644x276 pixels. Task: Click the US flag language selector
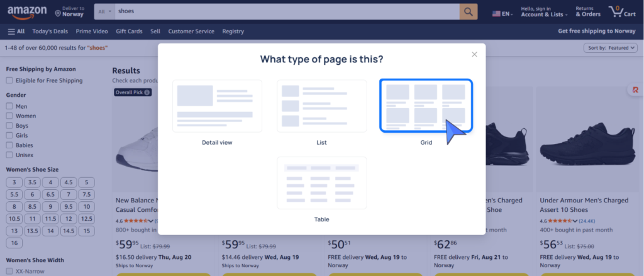pos(502,14)
